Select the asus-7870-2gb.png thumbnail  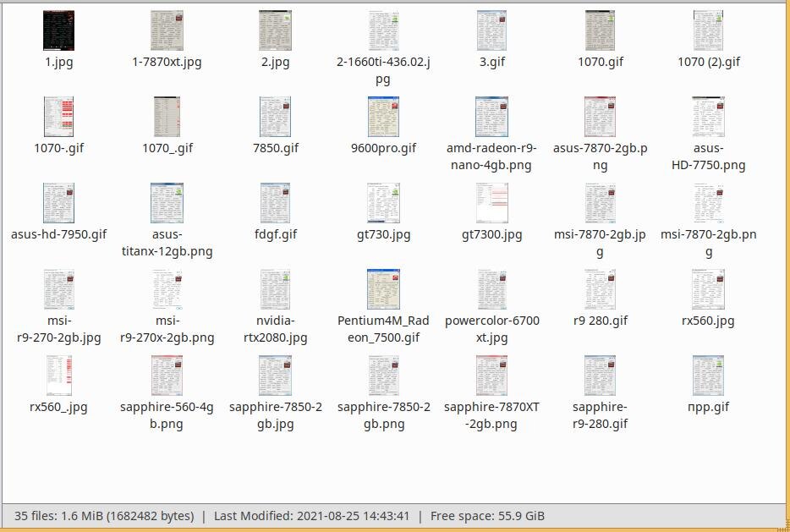(600, 117)
